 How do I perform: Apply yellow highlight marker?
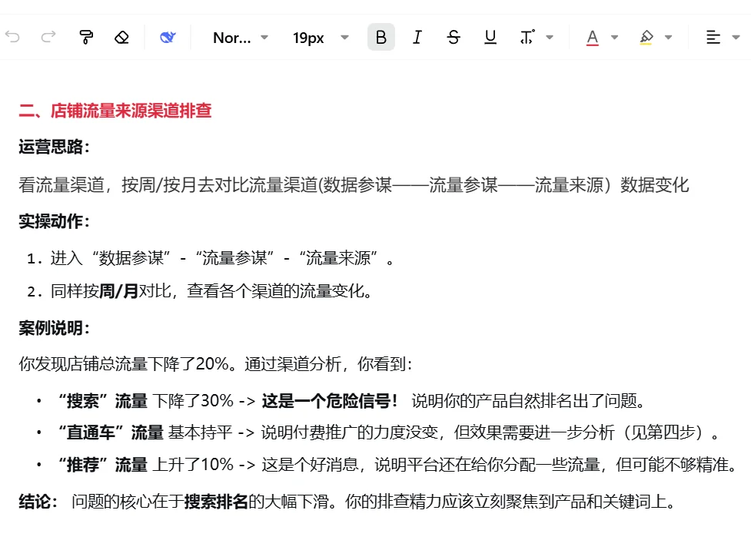[x=646, y=38]
